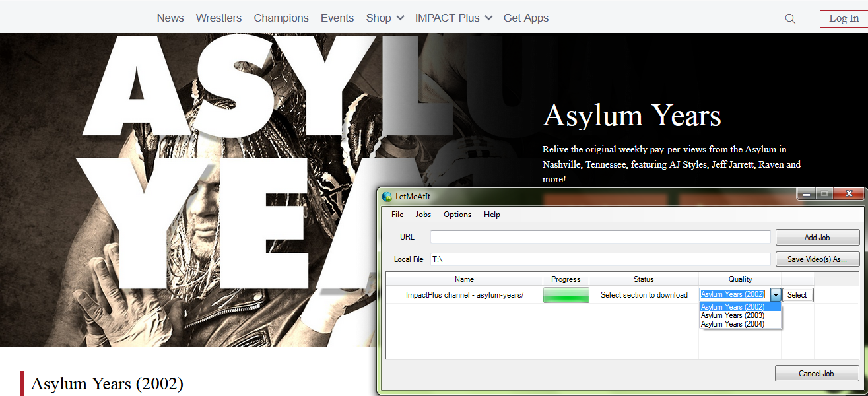
Task: Focus the URL input field
Action: pos(600,237)
